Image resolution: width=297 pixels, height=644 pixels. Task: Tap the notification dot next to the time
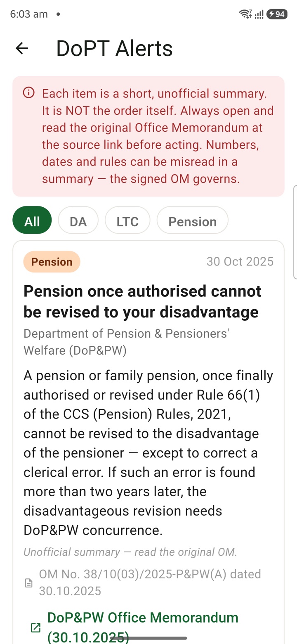(58, 14)
